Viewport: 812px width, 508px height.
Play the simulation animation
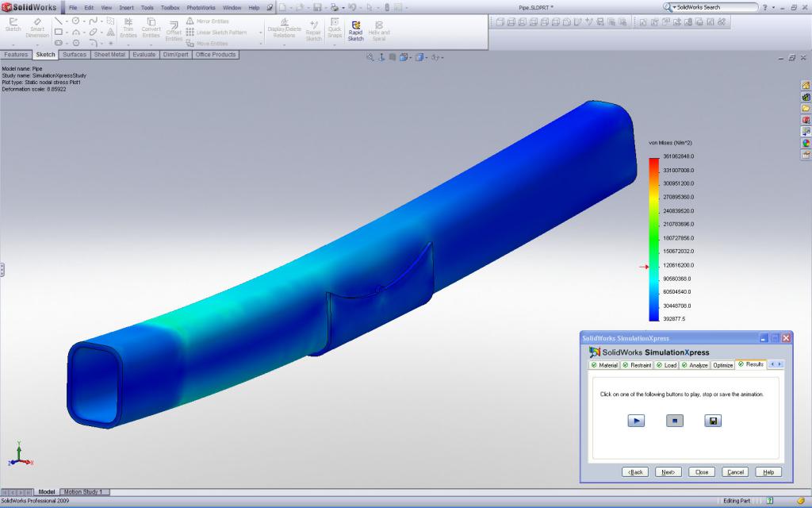click(636, 421)
